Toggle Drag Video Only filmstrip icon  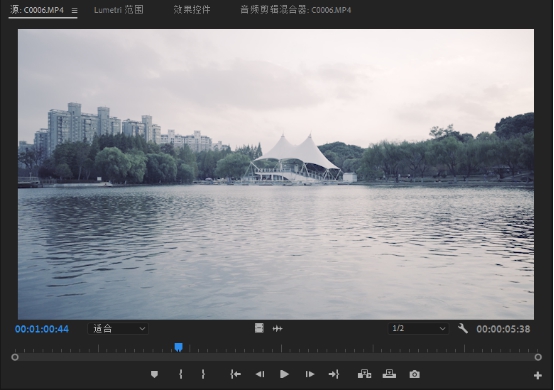click(259, 329)
